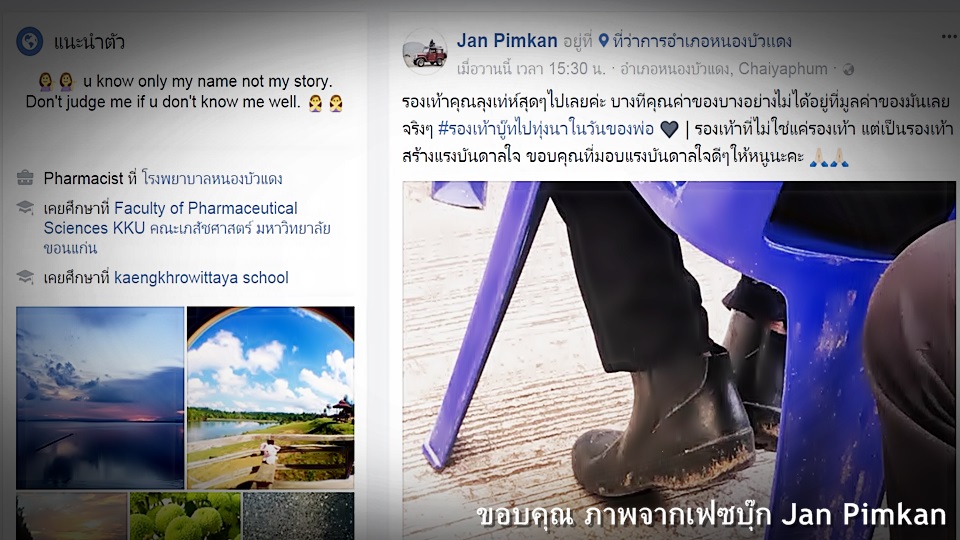Screen dimensions: 960x540
Task: Click the public privacy globe icon
Action: (849, 70)
